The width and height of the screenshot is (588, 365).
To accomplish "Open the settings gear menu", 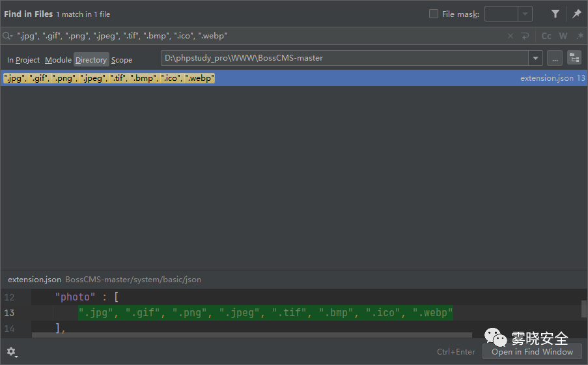I will pyautogui.click(x=12, y=352).
